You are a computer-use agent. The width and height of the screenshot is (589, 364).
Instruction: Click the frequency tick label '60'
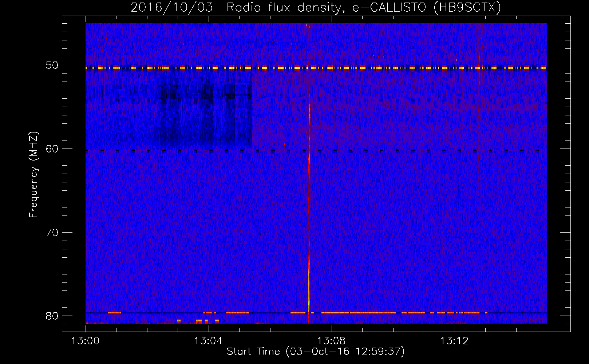[52, 149]
